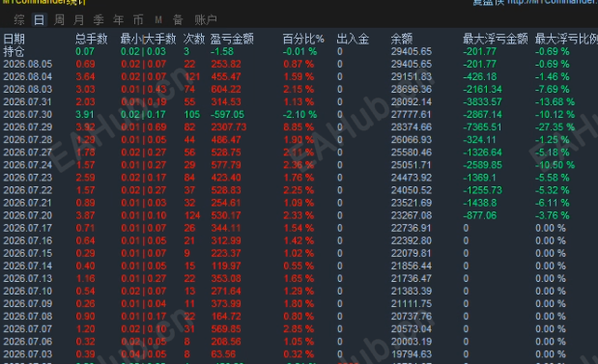Select the 2026.07.13 date row
Viewport: 598px width, 364px height.
(28, 278)
